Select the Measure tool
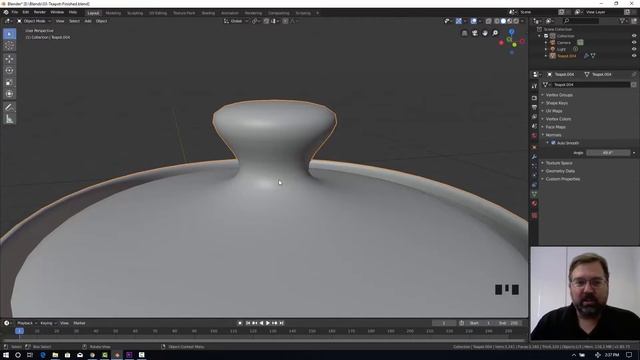Viewport: 640px width, 360px height. (9, 119)
